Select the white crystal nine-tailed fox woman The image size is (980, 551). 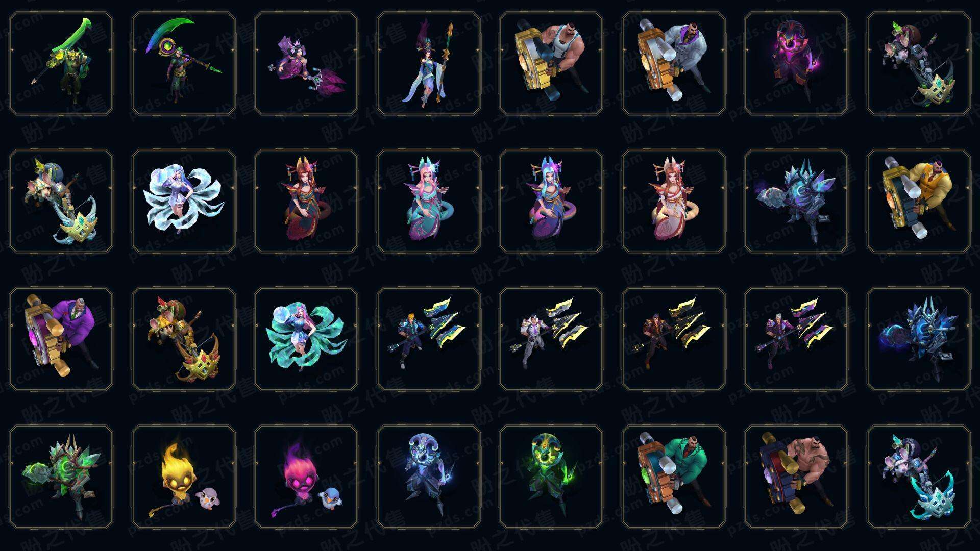click(184, 201)
